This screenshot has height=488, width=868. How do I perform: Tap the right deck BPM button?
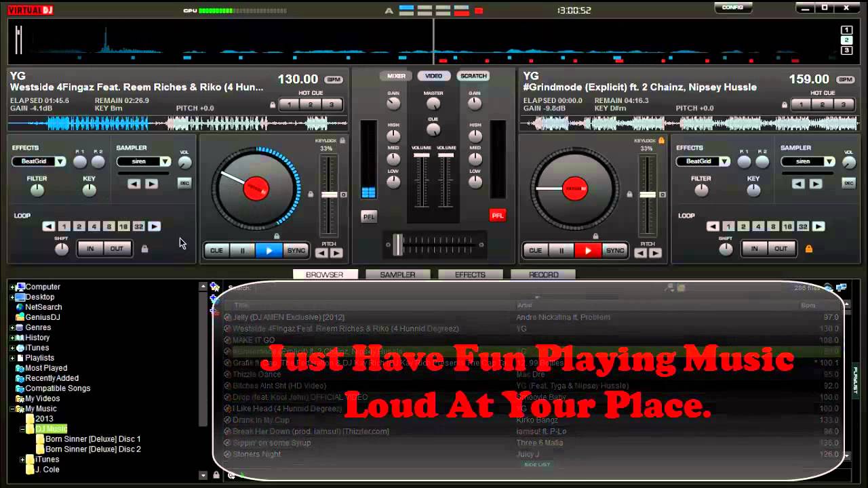click(845, 79)
